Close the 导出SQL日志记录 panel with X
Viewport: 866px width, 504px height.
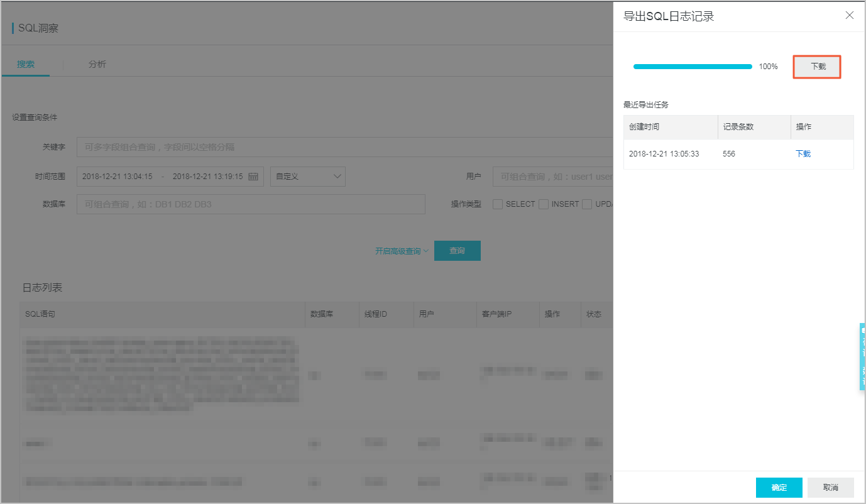[x=850, y=16]
